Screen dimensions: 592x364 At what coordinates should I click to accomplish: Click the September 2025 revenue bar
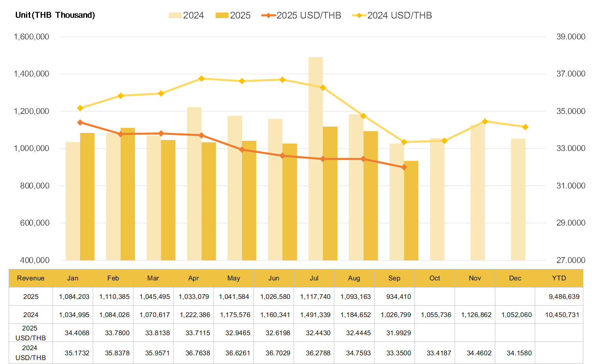click(411, 210)
